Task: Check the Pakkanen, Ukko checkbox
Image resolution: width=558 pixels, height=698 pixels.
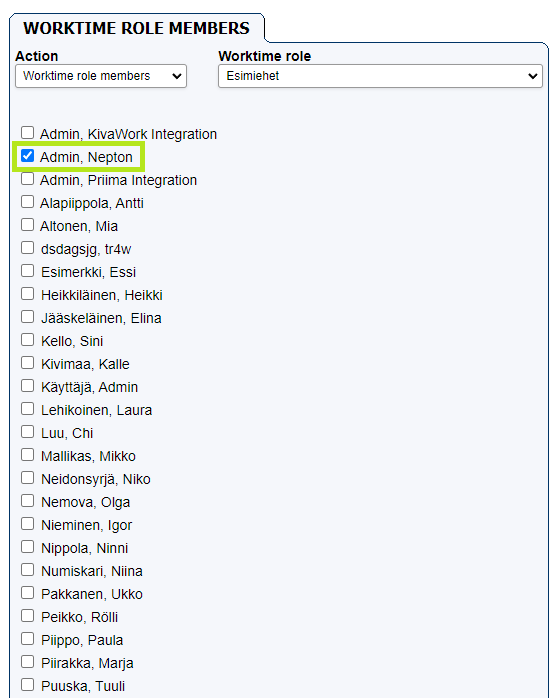Action: (x=28, y=593)
